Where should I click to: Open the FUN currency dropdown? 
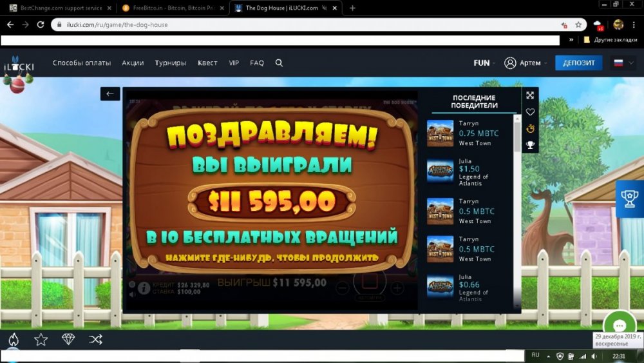[484, 63]
